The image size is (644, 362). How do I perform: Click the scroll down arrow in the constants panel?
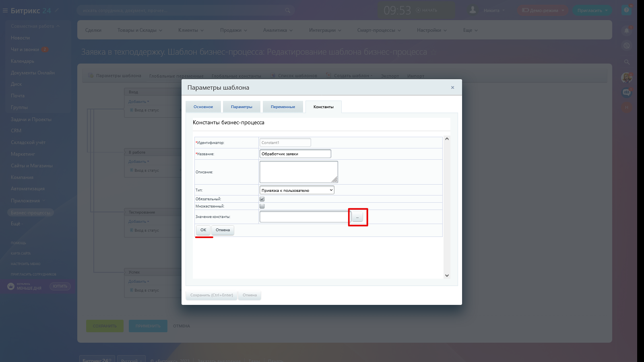pyautogui.click(x=447, y=276)
